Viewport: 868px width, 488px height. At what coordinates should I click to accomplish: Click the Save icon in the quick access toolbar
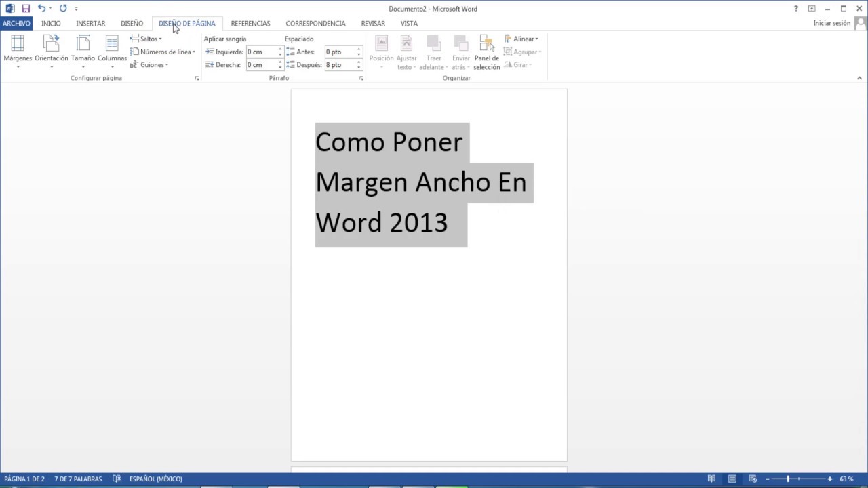pos(26,9)
